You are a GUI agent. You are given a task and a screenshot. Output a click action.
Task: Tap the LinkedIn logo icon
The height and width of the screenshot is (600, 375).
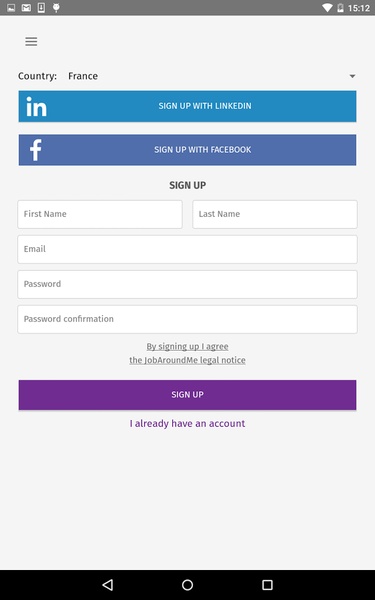pyautogui.click(x=36, y=106)
